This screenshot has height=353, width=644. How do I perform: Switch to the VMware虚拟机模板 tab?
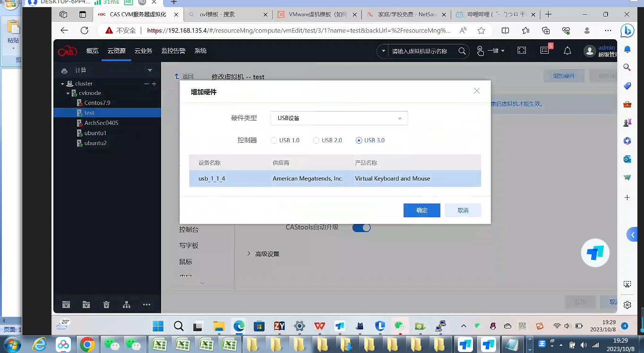pyautogui.click(x=318, y=14)
